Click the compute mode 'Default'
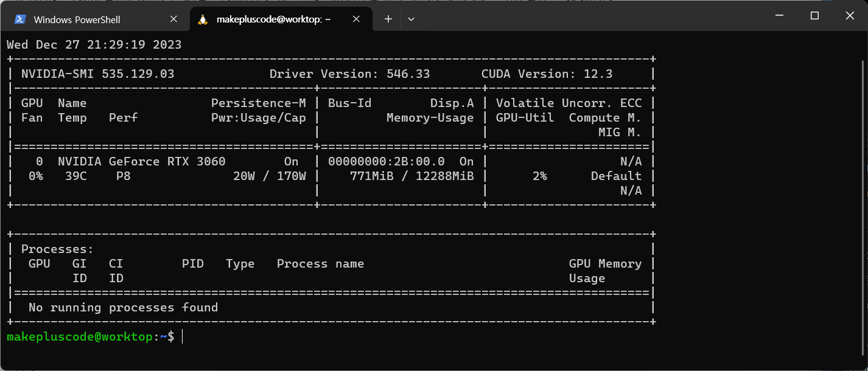Viewport: 868px width, 371px height. (616, 176)
